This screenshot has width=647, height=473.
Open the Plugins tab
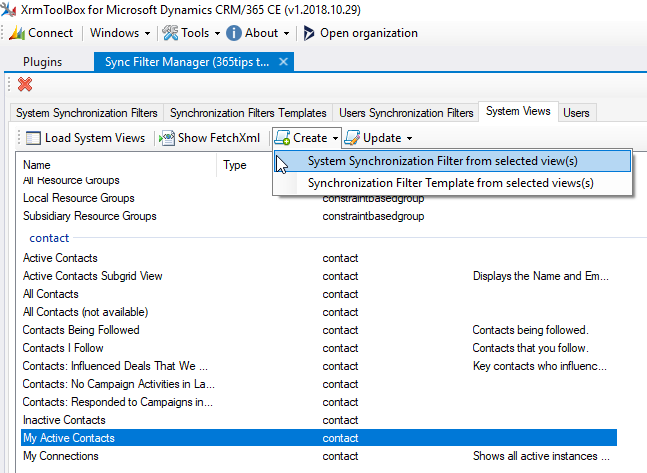(x=42, y=62)
